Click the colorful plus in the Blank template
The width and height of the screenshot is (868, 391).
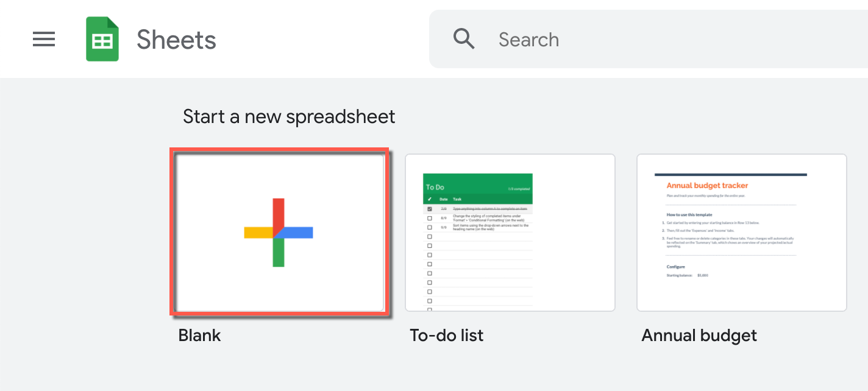pyautogui.click(x=279, y=232)
